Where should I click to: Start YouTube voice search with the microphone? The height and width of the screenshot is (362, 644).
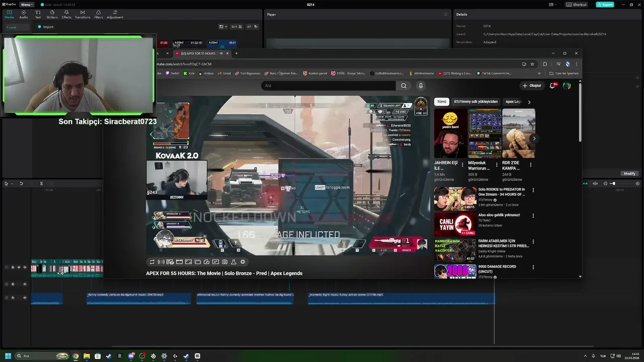coord(421,85)
